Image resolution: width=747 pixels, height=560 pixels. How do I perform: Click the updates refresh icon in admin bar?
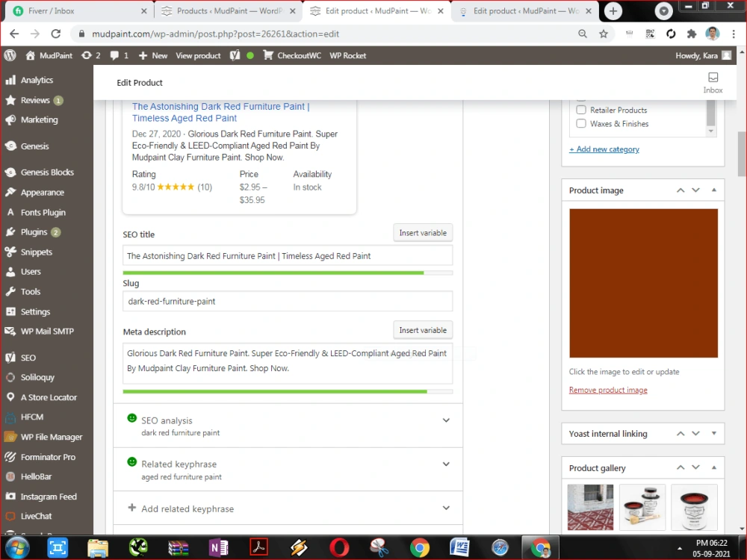[x=86, y=55]
